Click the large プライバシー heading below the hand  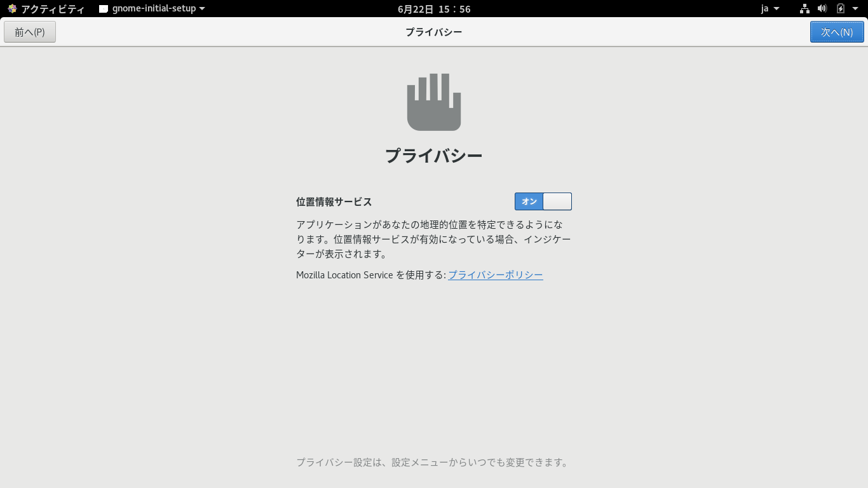pyautogui.click(x=434, y=156)
